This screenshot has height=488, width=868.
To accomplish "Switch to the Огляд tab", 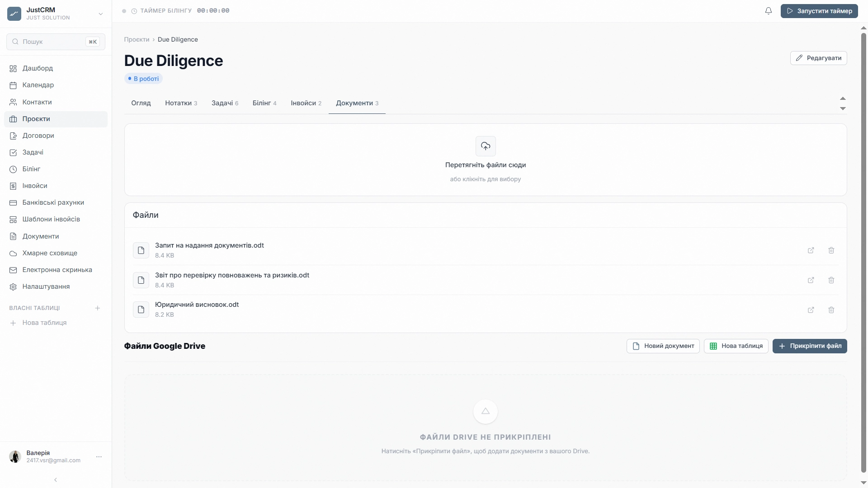I will tap(141, 103).
